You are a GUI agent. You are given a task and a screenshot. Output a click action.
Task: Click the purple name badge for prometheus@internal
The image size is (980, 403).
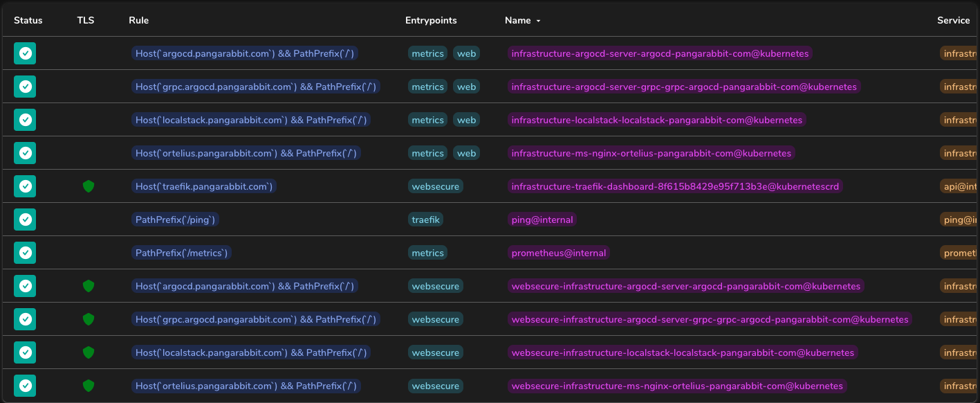point(559,252)
